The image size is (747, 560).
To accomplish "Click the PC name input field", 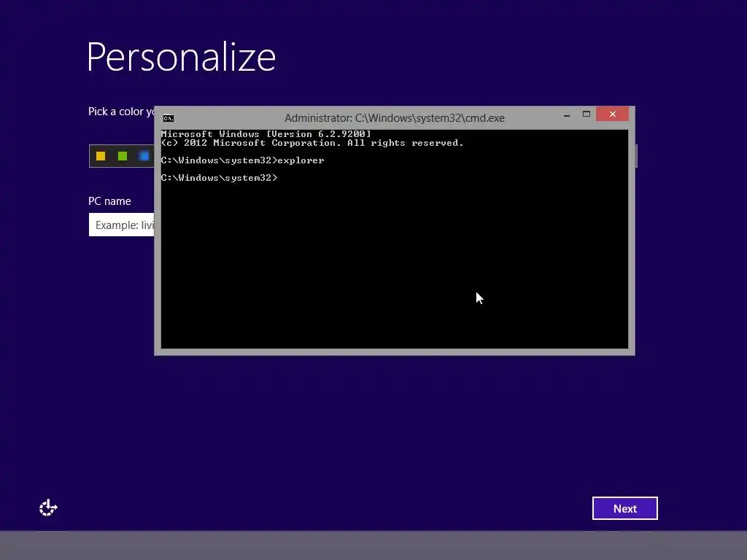I will (x=122, y=225).
